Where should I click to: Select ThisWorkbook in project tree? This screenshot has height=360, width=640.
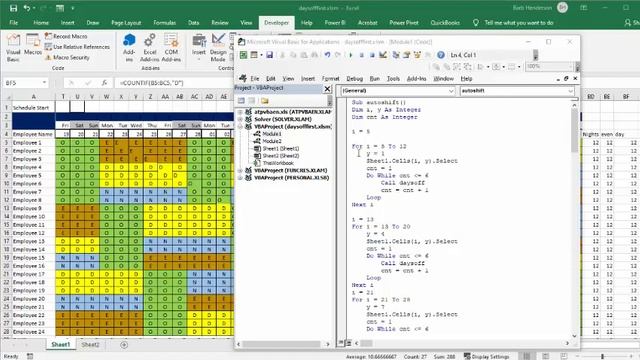[x=278, y=163]
